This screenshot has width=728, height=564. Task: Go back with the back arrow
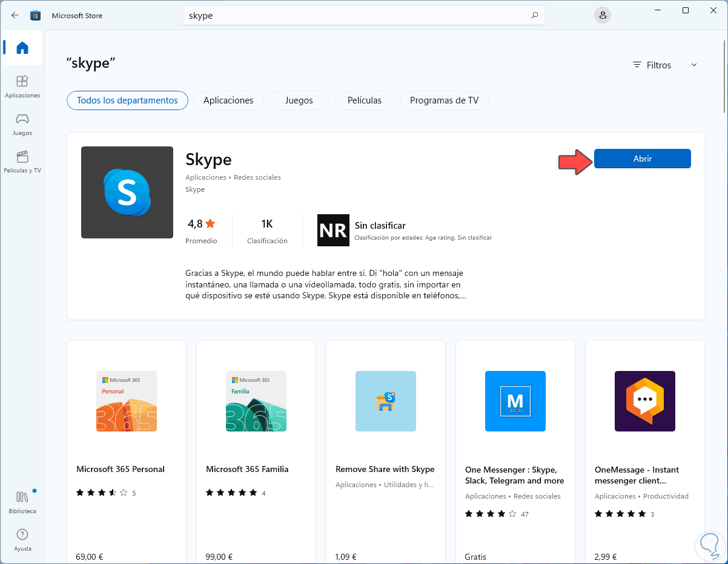[15, 15]
